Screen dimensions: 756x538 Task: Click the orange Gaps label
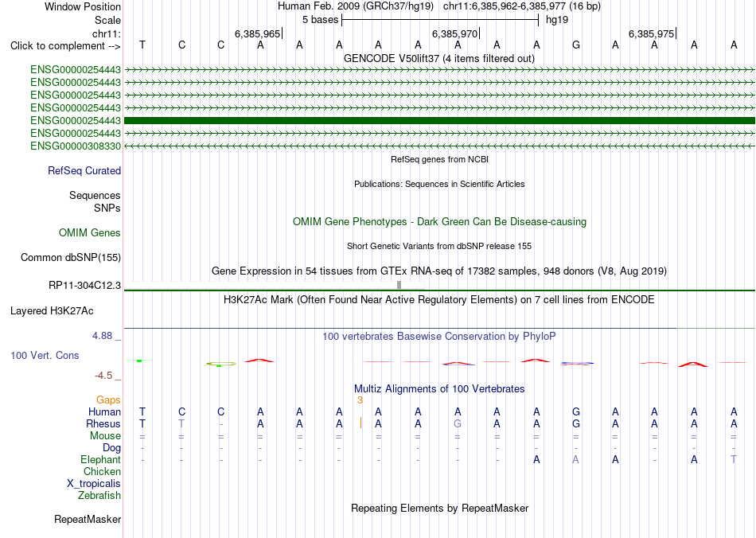[x=108, y=400]
